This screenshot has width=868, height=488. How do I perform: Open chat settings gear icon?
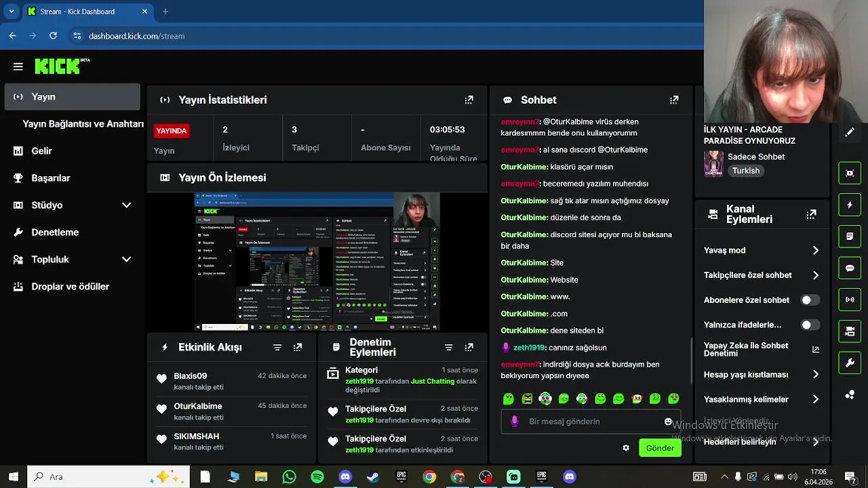[626, 448]
